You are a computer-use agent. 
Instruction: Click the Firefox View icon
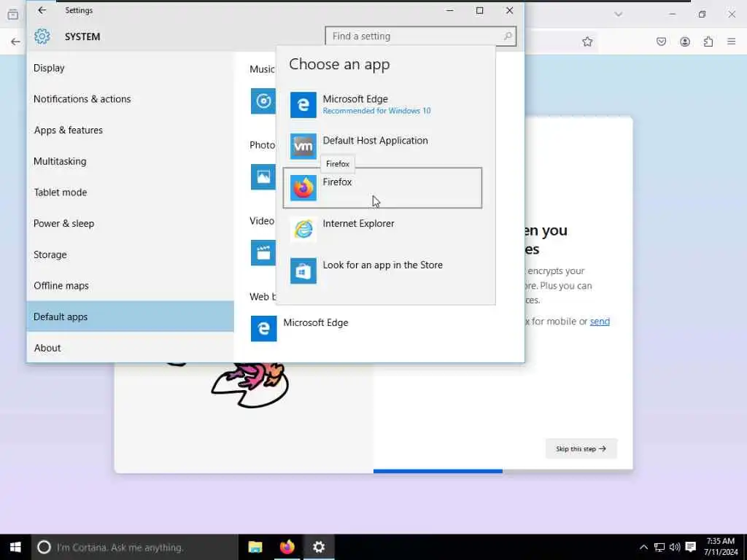point(13,15)
